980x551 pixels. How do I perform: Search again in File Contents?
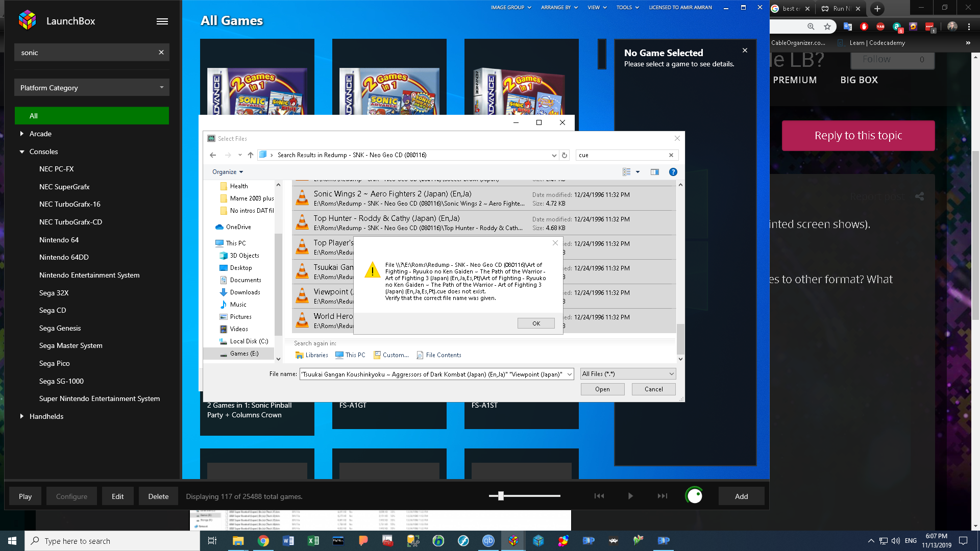pyautogui.click(x=439, y=355)
